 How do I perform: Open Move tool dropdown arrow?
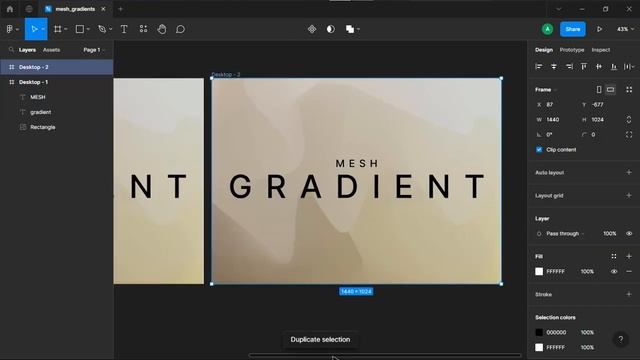42,29
